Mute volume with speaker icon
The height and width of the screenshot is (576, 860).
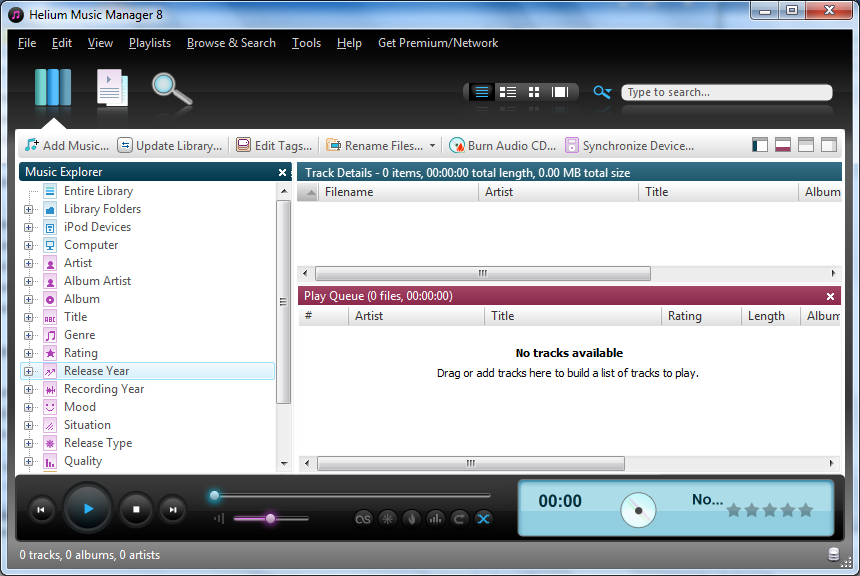coord(219,518)
